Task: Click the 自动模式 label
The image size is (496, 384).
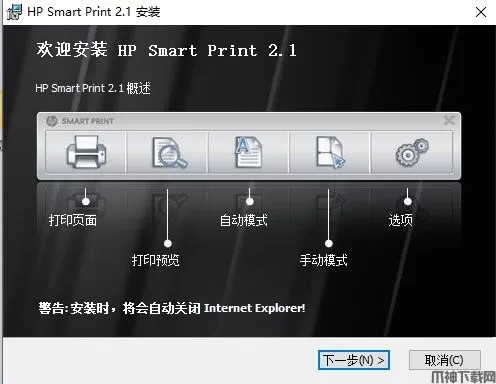Action: click(x=244, y=220)
